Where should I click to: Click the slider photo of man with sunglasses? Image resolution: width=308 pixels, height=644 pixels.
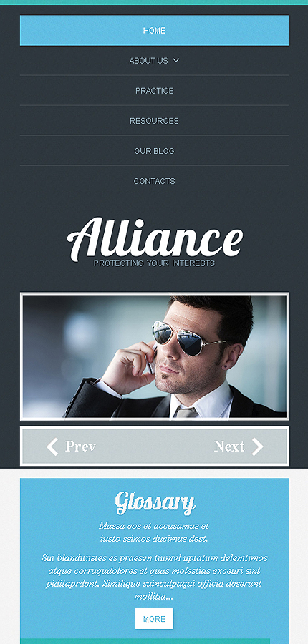154,356
